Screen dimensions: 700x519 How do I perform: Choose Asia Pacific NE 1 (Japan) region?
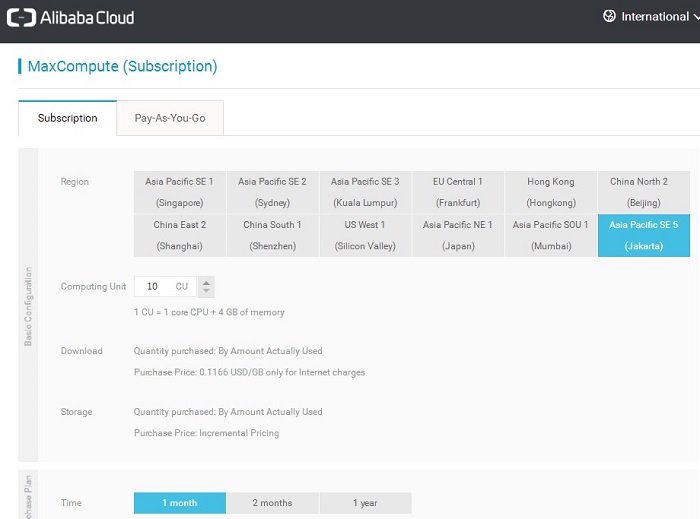458,235
